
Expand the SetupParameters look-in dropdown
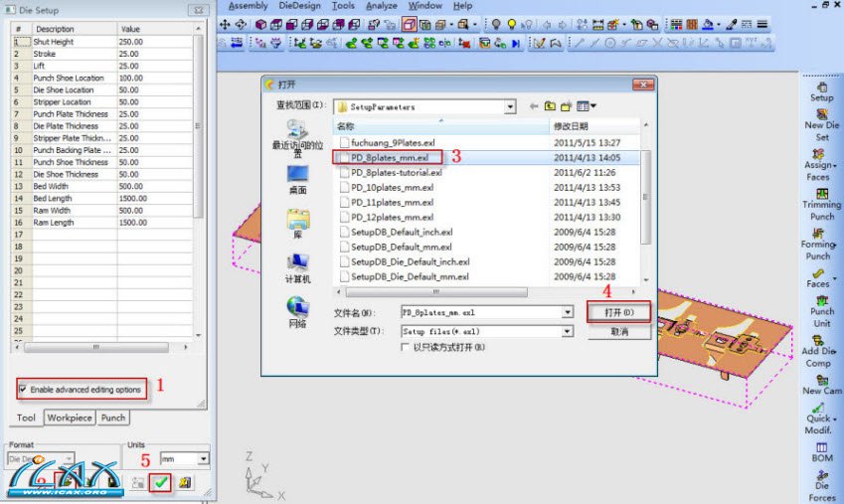pyautogui.click(x=510, y=106)
